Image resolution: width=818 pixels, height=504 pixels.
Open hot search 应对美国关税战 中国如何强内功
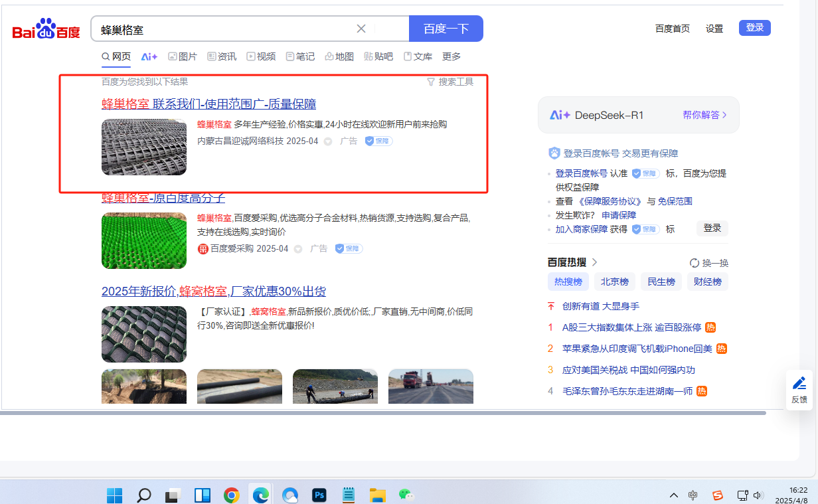pyautogui.click(x=629, y=370)
